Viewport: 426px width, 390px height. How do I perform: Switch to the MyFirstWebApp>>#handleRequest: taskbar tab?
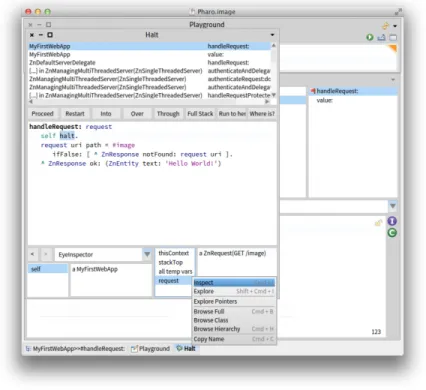[76, 349]
